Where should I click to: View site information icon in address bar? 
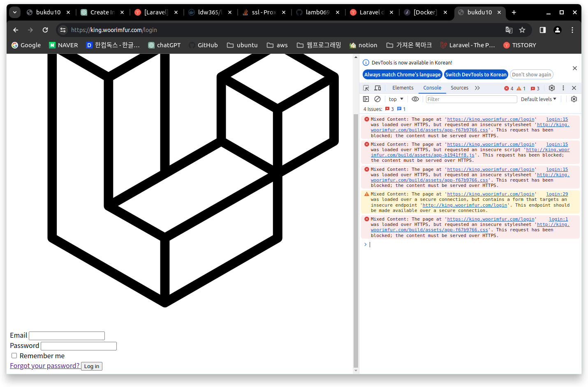pos(63,30)
